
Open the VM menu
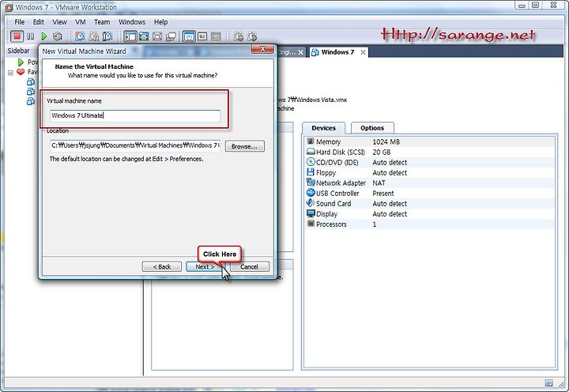[x=80, y=22]
